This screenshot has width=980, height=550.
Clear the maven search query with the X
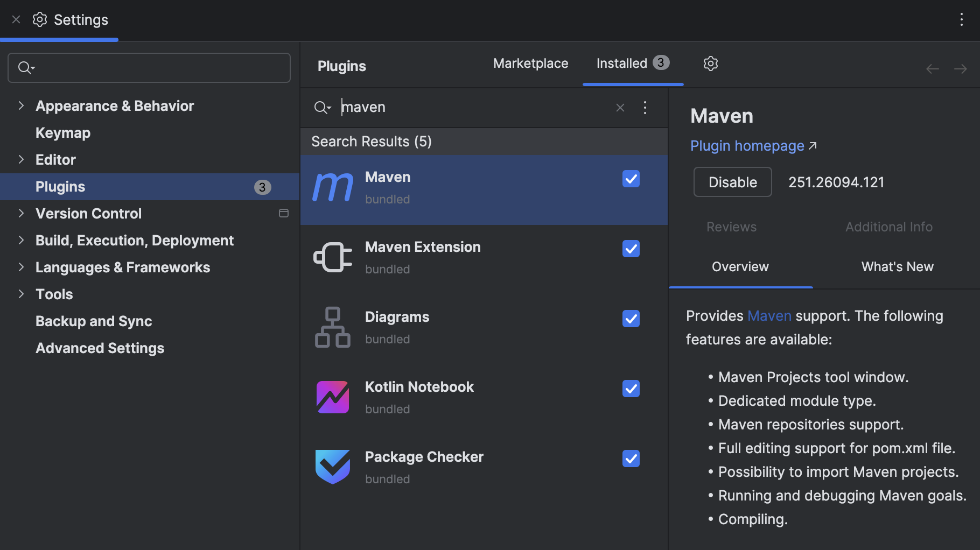point(620,108)
